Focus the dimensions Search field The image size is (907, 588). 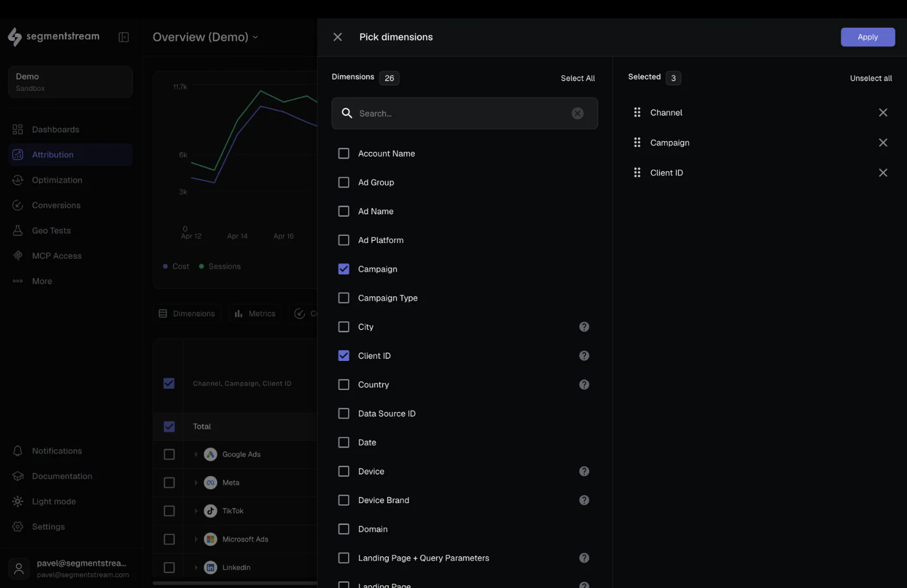point(464,113)
